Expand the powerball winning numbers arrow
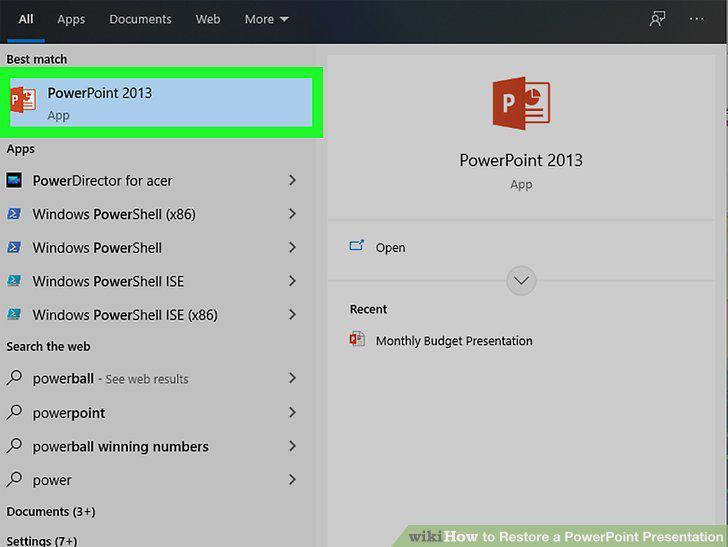728x547 pixels. click(x=292, y=446)
